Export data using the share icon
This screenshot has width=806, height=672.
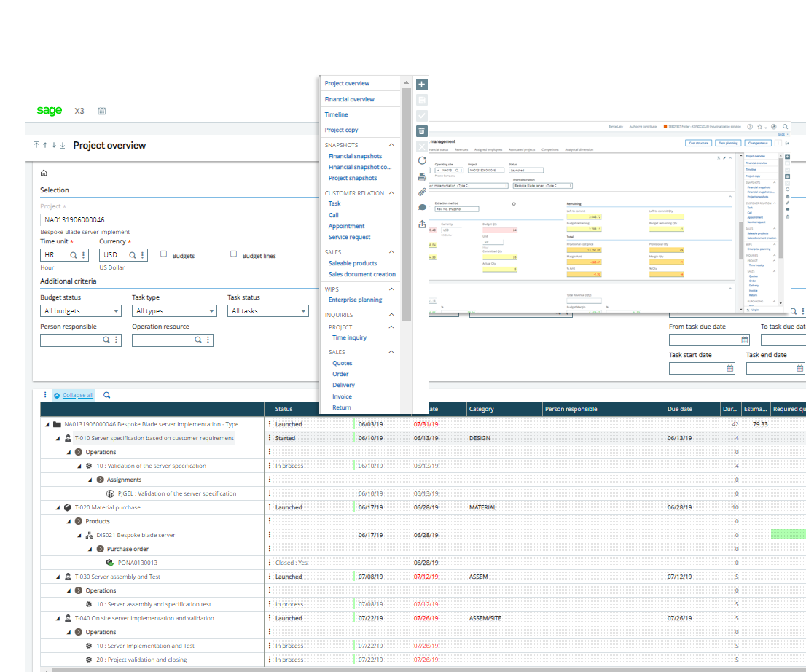point(421,223)
